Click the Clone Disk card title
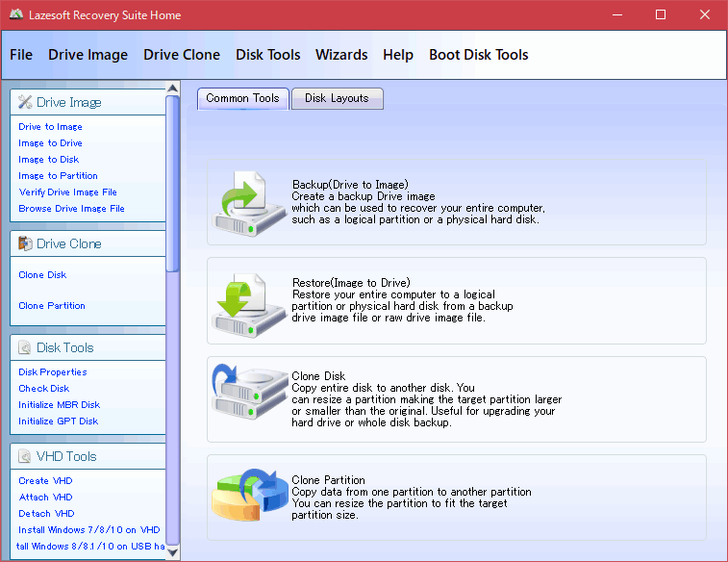Image resolution: width=728 pixels, height=562 pixels. [x=318, y=375]
